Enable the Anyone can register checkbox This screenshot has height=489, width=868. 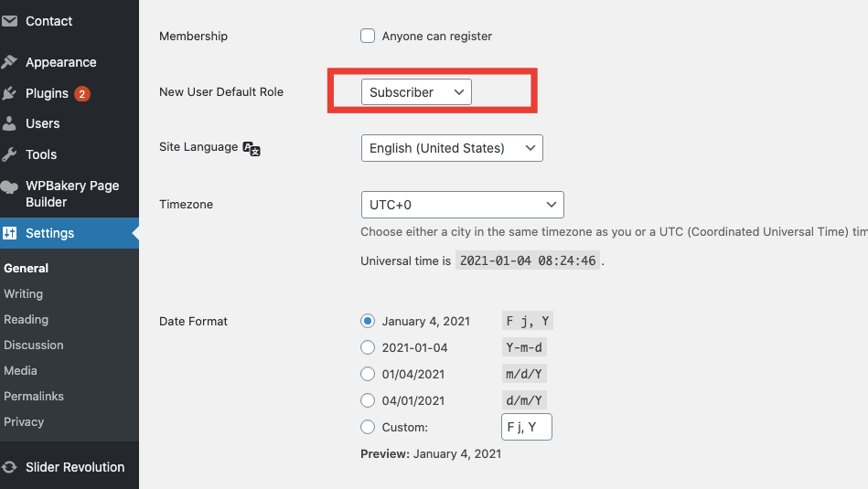[368, 37]
